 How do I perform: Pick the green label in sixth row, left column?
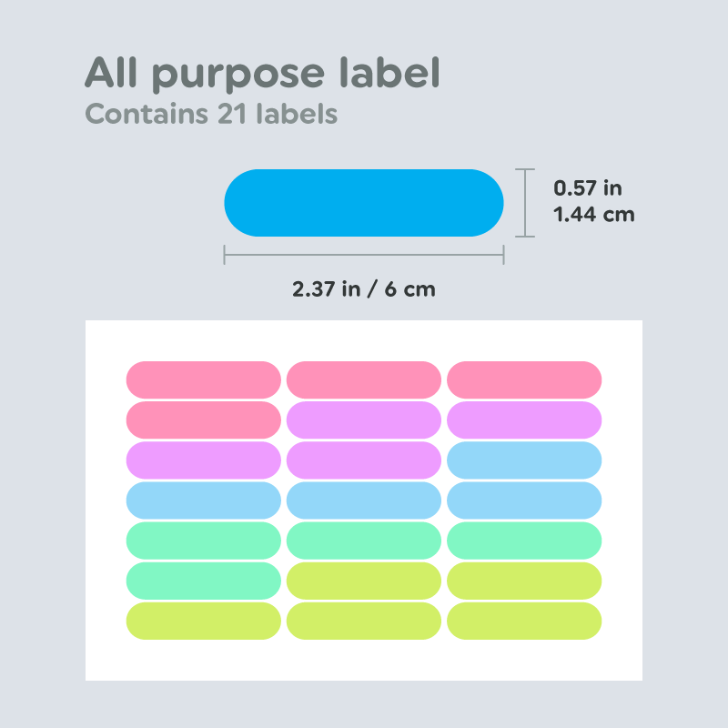pyautogui.click(x=203, y=580)
